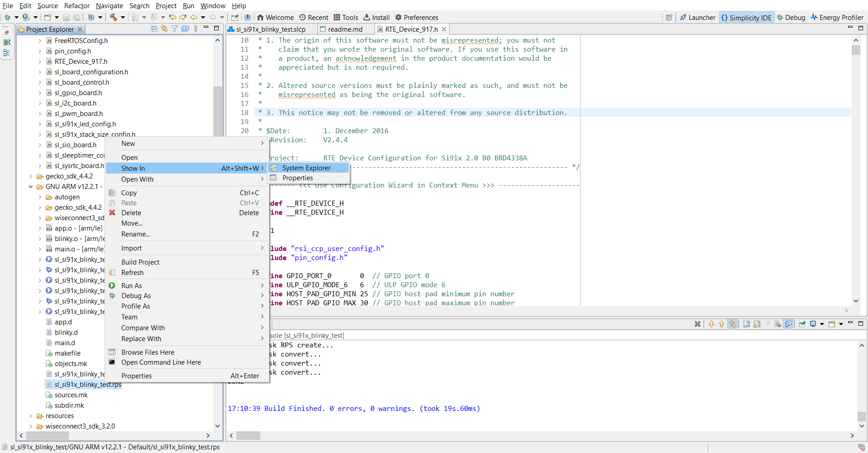Open the Launcher perspective
The height and width of the screenshot is (453, 868).
click(697, 18)
